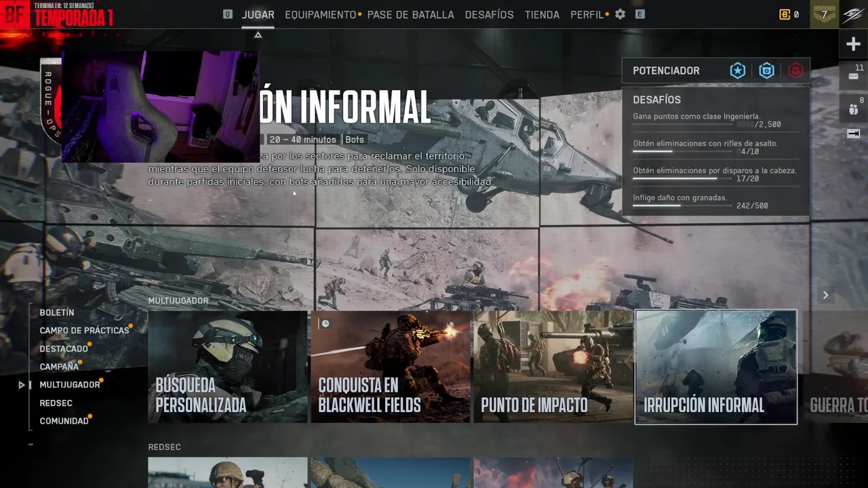Click the POTENCIADOR label
The image size is (868, 488).
[x=666, y=70]
